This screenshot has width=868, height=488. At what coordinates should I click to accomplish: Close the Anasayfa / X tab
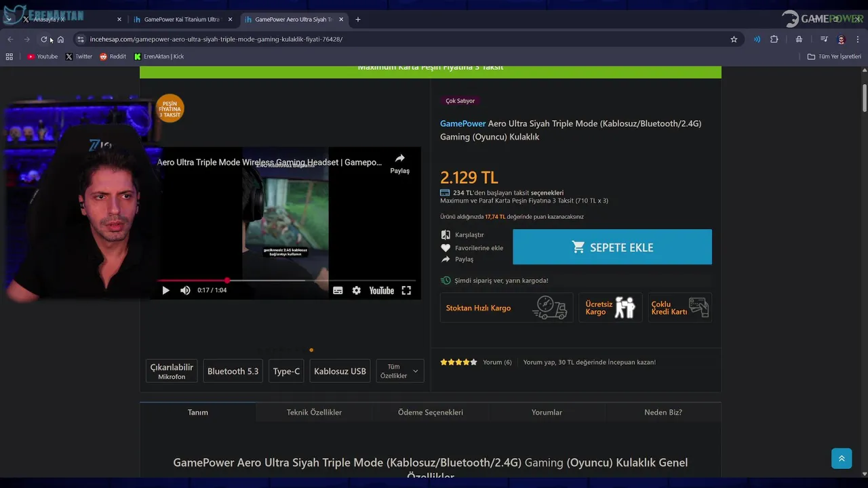pos(119,20)
